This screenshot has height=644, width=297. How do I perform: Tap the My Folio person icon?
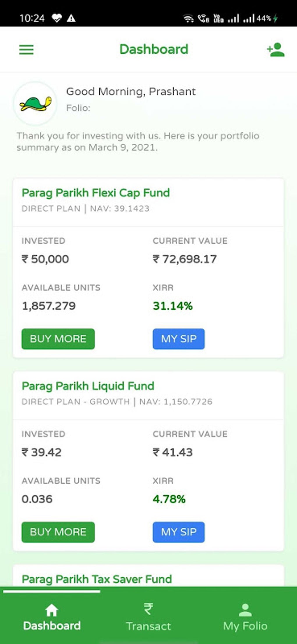click(x=245, y=610)
